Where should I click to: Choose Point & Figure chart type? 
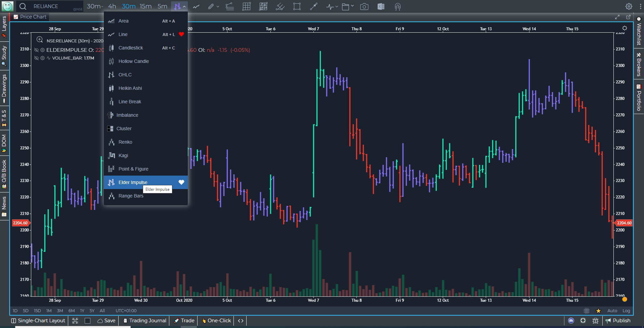146,169
